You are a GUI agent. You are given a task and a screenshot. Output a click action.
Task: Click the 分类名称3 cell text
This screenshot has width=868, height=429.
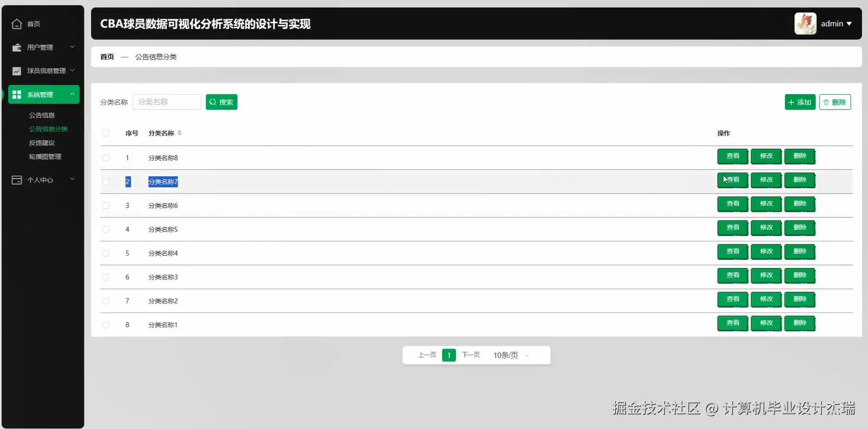coord(163,278)
